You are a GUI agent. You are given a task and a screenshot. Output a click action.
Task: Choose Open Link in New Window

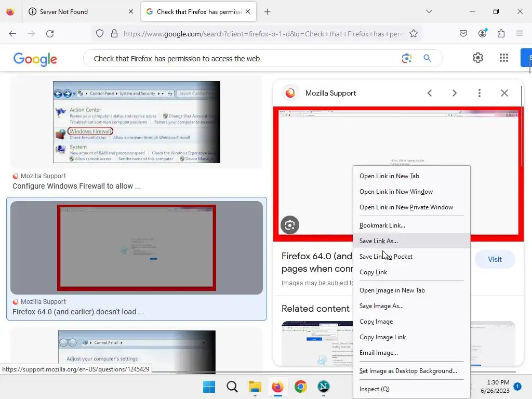coord(411,192)
